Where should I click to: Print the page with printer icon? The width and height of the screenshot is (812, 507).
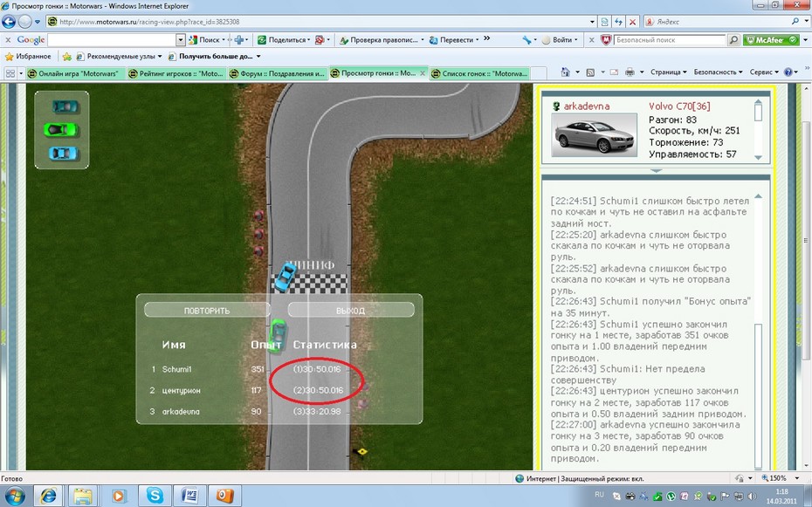point(630,72)
